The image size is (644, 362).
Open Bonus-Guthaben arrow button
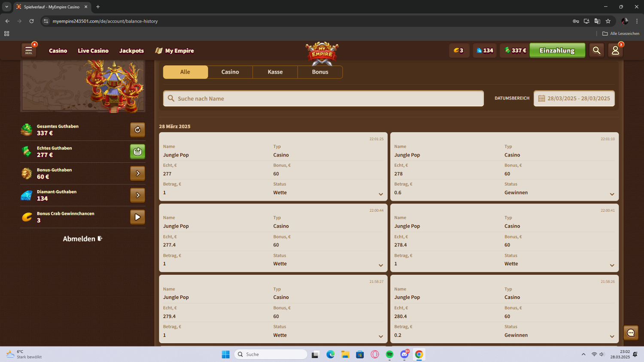pyautogui.click(x=137, y=173)
